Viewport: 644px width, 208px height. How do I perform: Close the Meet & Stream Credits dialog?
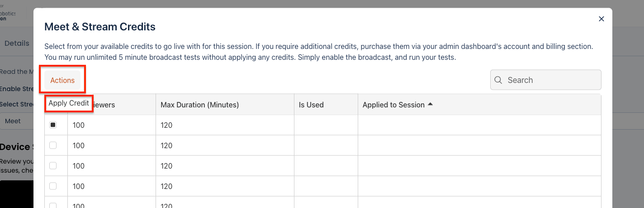tap(601, 19)
